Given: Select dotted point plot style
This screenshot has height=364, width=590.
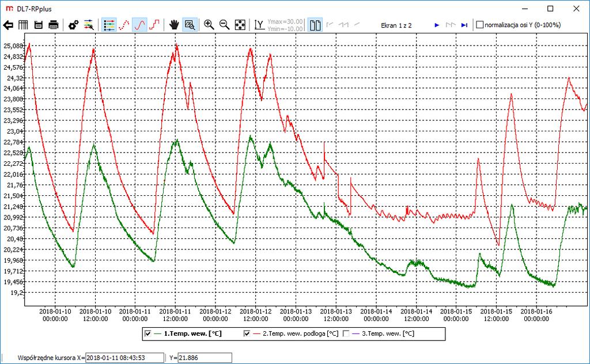Looking at the screenshot, I should (124, 25).
